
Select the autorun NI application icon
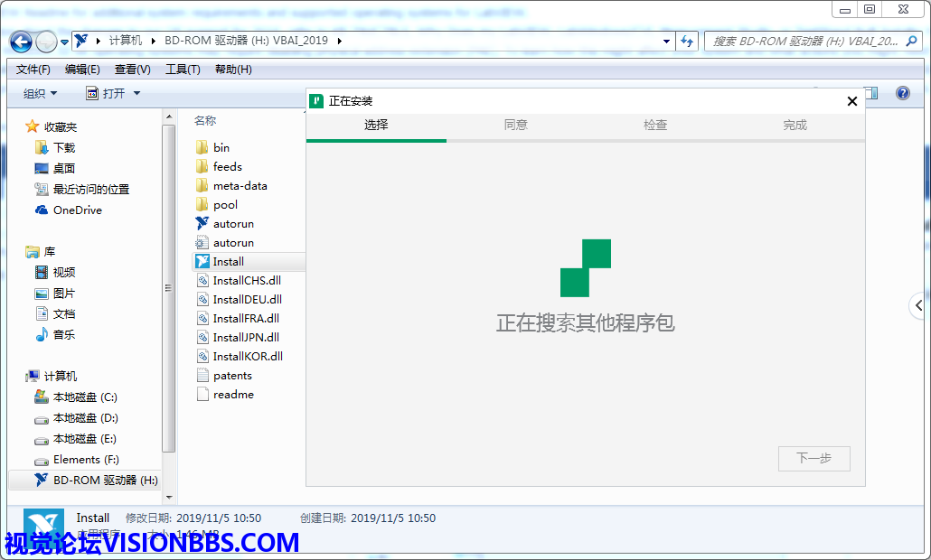pos(202,223)
